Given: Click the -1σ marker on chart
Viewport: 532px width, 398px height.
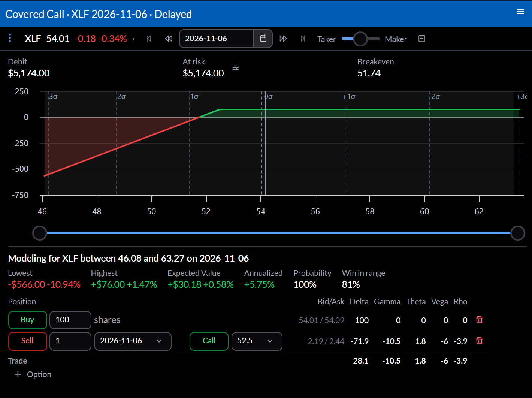Looking at the screenshot, I should (x=193, y=97).
